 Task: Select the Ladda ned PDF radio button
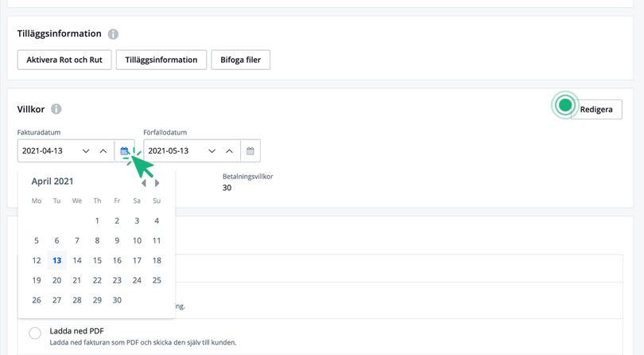[35, 334]
